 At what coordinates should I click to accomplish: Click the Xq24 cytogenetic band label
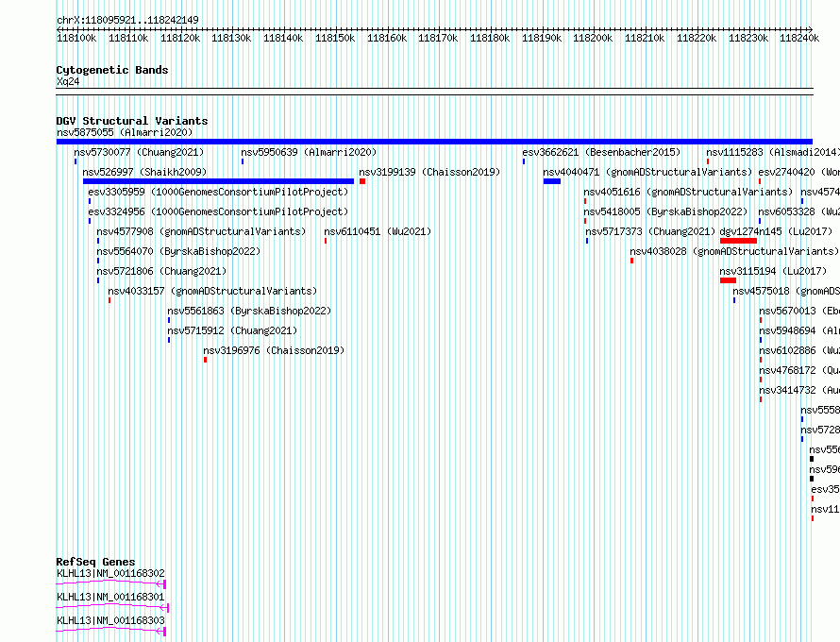tap(68, 81)
